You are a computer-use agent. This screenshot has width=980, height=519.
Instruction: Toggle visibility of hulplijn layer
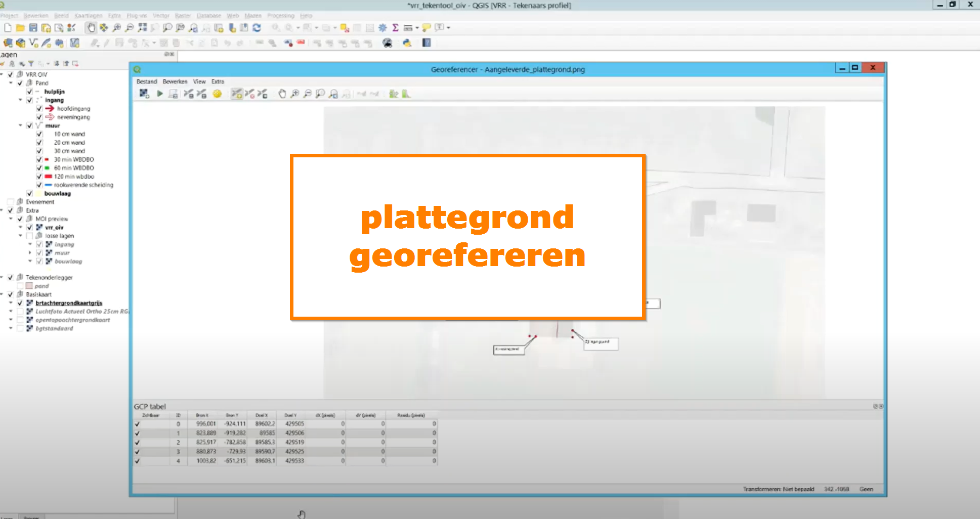(29, 92)
